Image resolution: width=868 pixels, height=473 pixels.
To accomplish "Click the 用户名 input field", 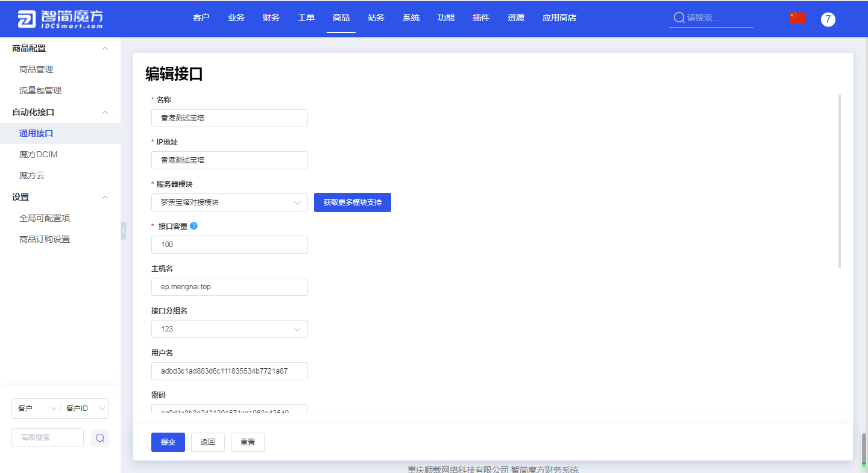I will (230, 371).
